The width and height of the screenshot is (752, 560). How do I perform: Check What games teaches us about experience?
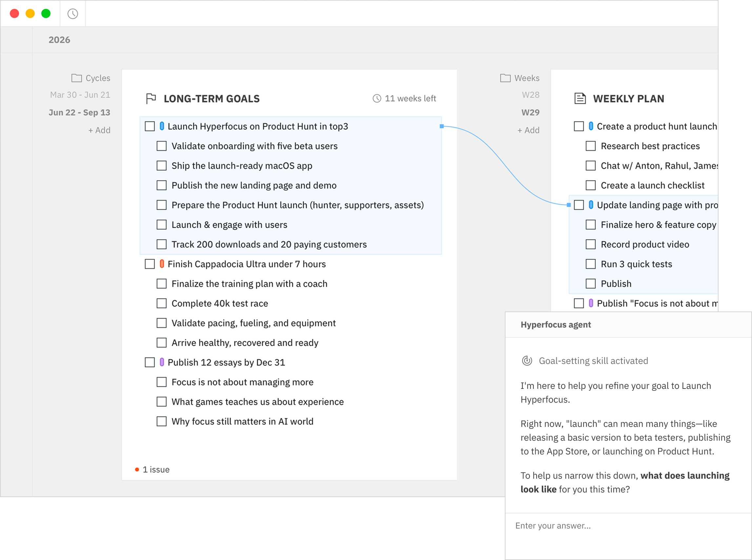[162, 401]
